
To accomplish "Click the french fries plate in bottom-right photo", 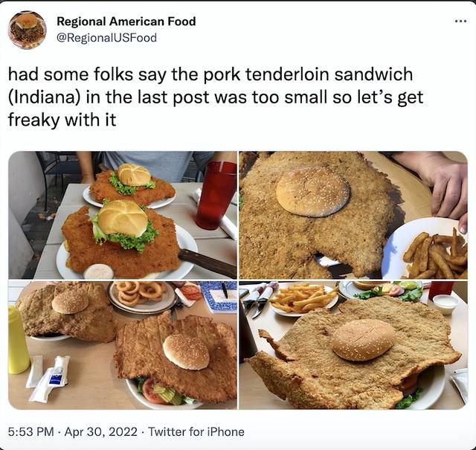I will point(304,299).
